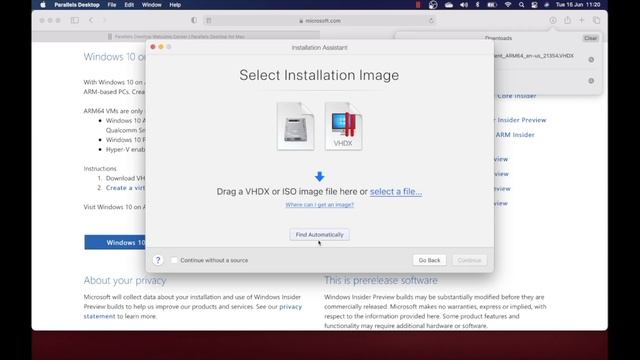Screen dimensions: 640x360
Task: Toggle the Safari sidebar button
Action: tap(75, 20)
